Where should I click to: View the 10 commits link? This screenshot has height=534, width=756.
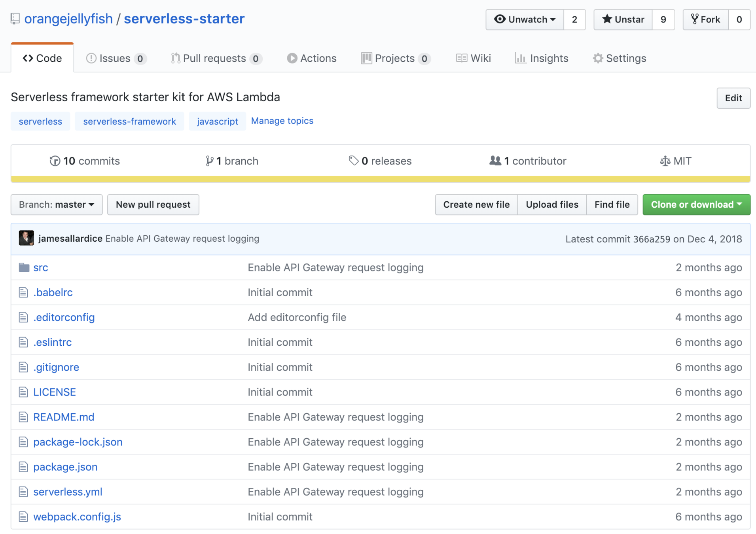point(85,161)
